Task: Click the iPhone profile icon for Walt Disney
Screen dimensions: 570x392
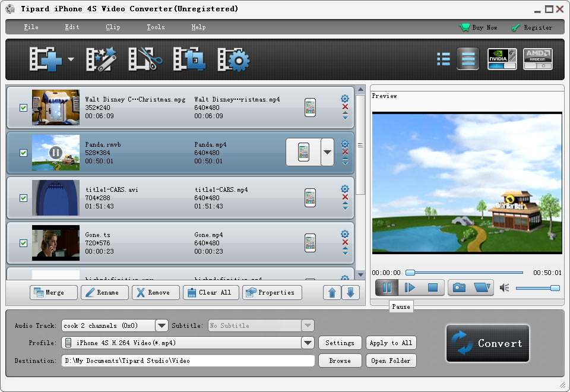Action: (x=310, y=108)
